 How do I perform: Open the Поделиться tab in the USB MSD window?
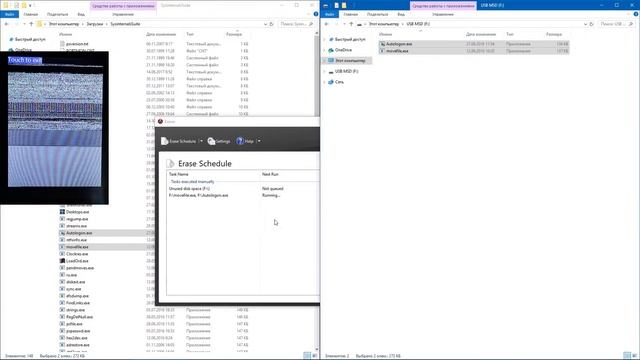tap(378, 14)
